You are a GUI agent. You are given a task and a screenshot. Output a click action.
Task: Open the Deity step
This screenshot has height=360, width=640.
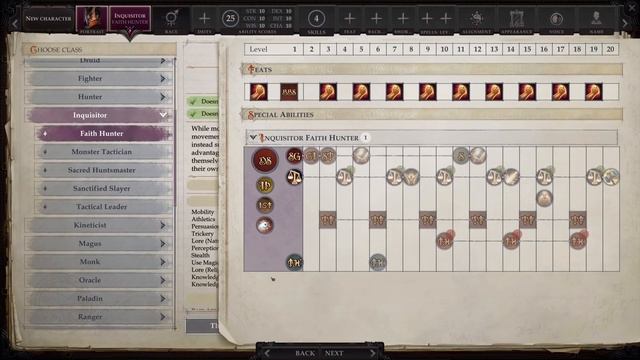[204, 20]
